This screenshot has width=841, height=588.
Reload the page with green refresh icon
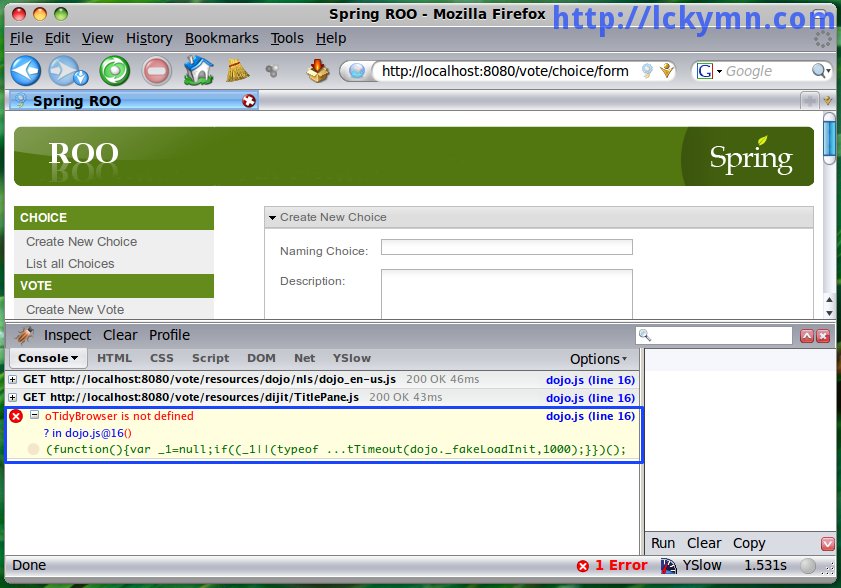(114, 70)
